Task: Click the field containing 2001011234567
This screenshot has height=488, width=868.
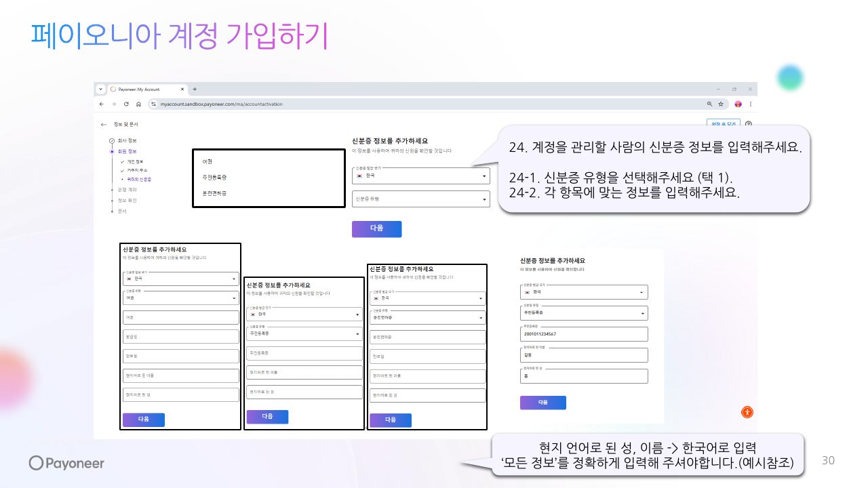Action: click(584, 334)
